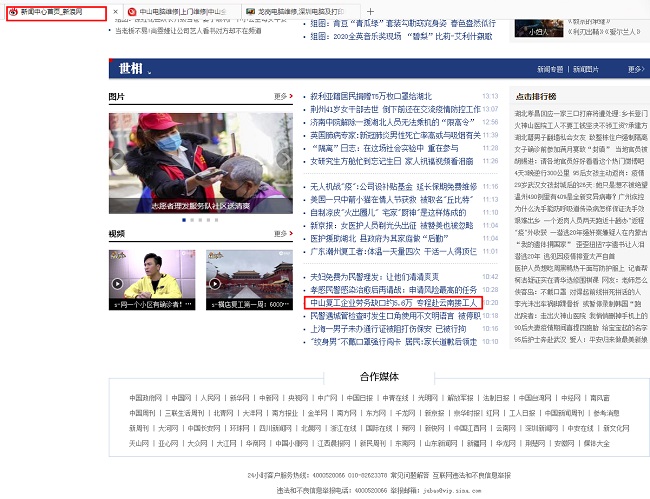Click the 小妇人 movie poster thumbnail
650x499 pixels.
point(539,28)
